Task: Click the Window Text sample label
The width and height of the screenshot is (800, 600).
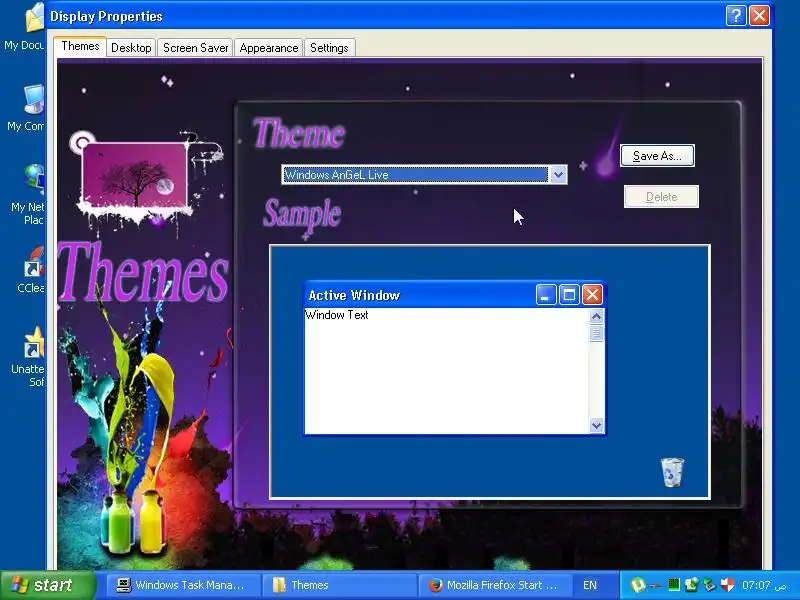Action: pyautogui.click(x=337, y=315)
